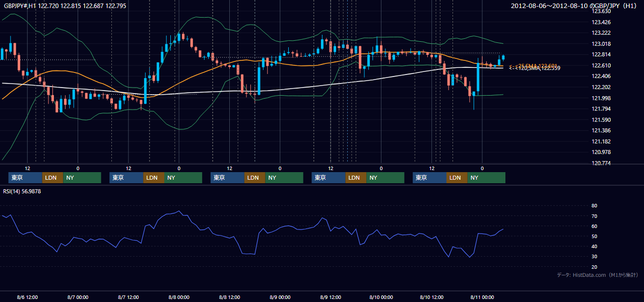Click the RSI scale value 80
The image size is (644, 302).
coord(594,206)
